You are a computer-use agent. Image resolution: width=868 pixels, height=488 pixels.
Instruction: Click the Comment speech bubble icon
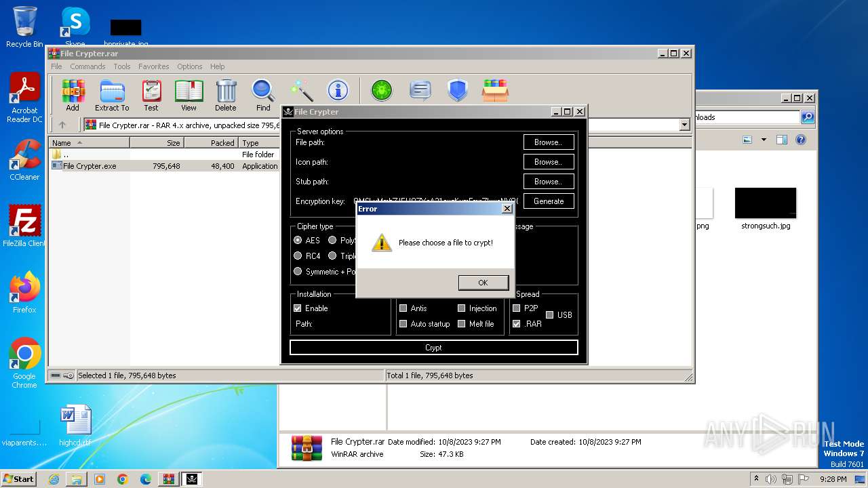pos(420,90)
